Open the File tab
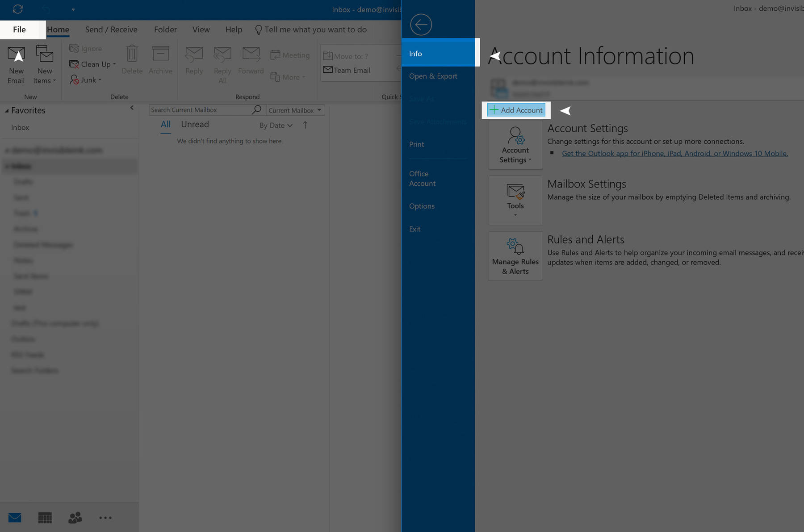The height and width of the screenshot is (532, 804). (x=19, y=29)
